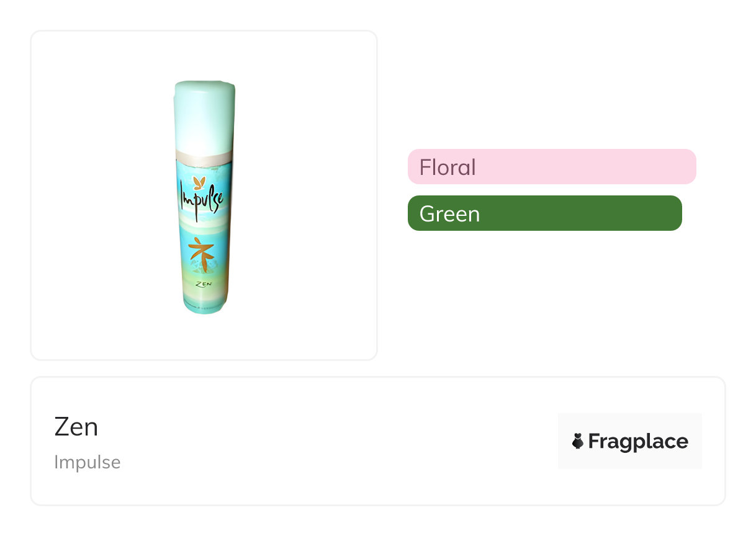Click the white area below the bottle image
Viewport: 756px width, 536px height.
pos(204,338)
